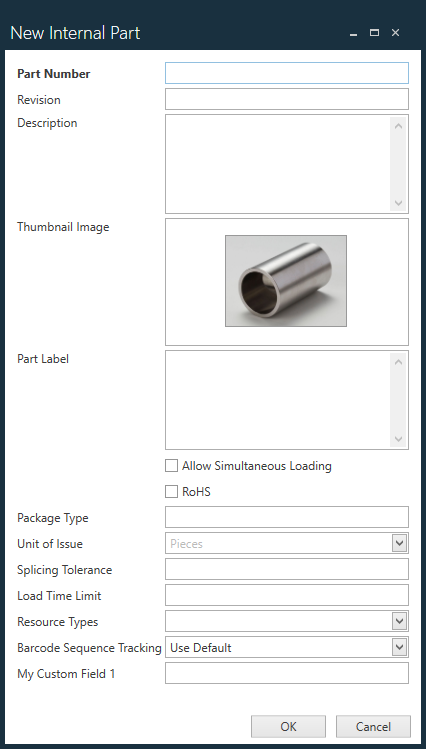Click the Load Time Limit field
The image size is (427, 749).
pos(287,595)
